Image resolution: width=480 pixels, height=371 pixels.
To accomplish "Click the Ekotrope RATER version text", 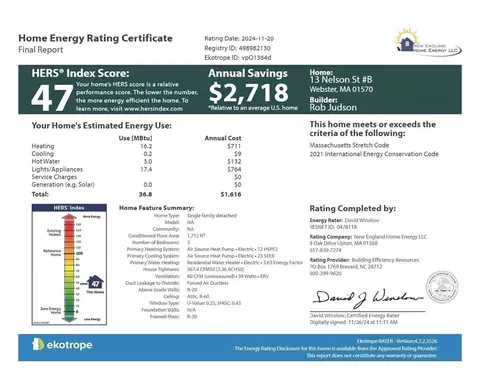I will 397,341.
